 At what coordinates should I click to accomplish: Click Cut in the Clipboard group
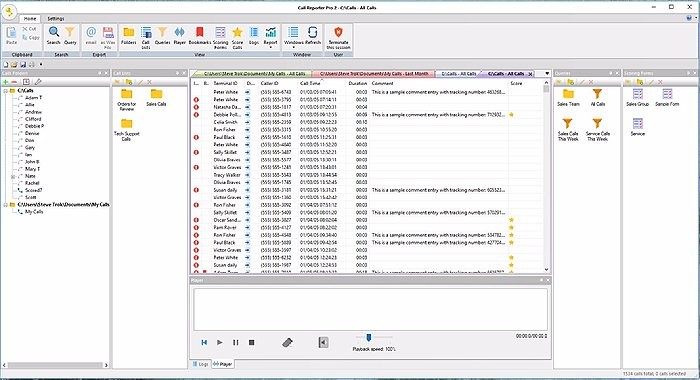click(x=29, y=29)
